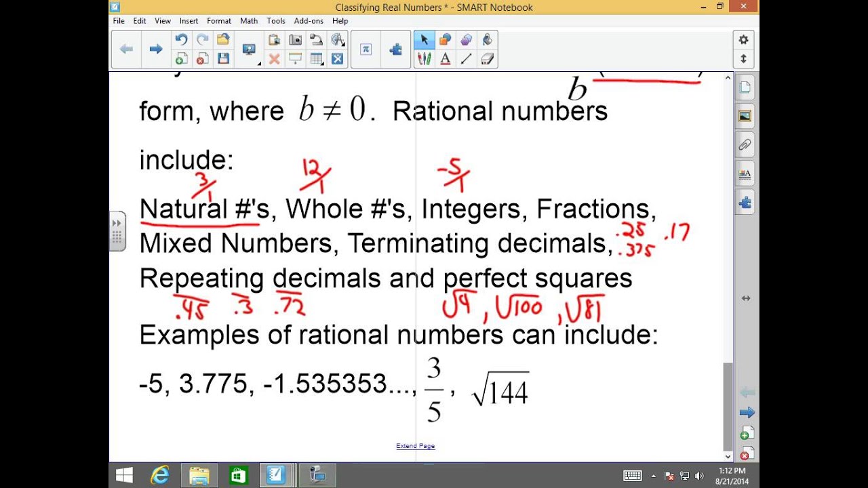The image size is (868, 488).
Task: Select the Lines tool
Action: point(467,59)
